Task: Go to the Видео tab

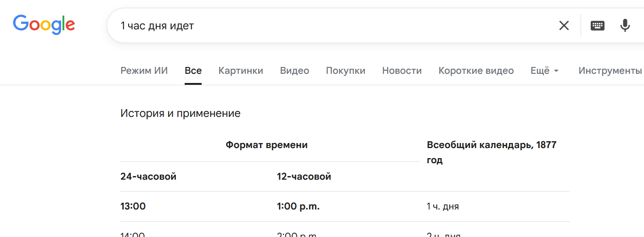Action: [294, 71]
